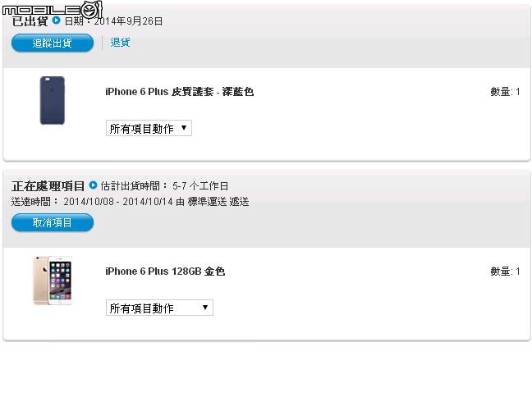Open the gold iPhone 6 Plus thumbnail
532x420 pixels.
pyautogui.click(x=53, y=281)
